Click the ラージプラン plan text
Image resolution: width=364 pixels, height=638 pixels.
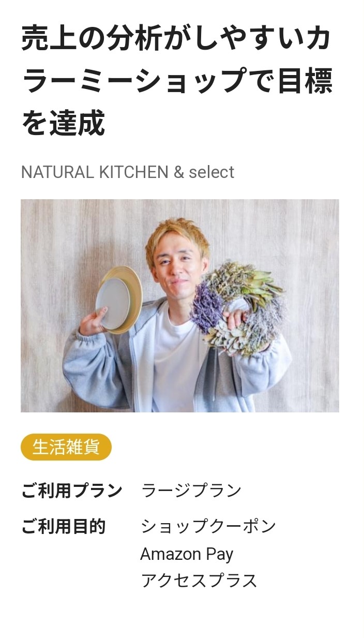pos(191,490)
